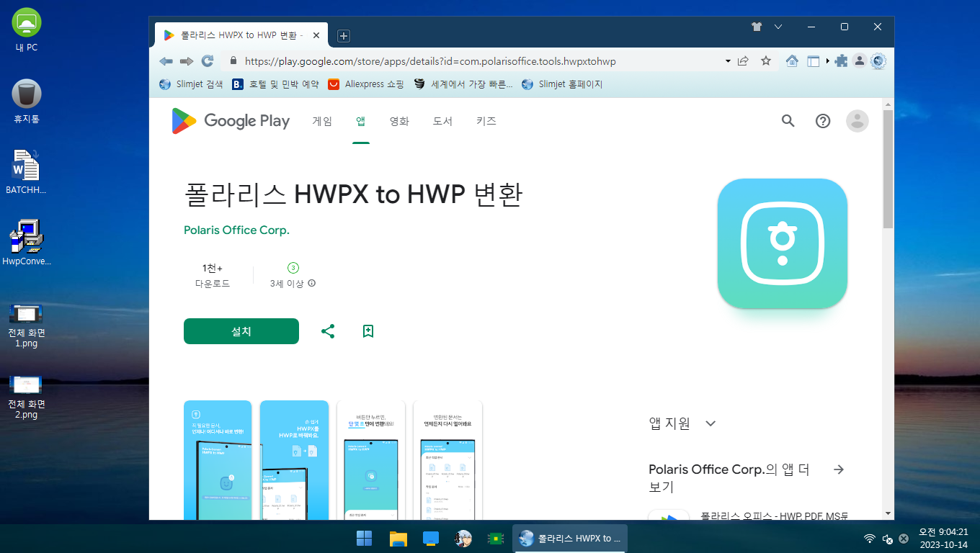The height and width of the screenshot is (553, 980).
Task: Add app to wishlist bookmark icon
Action: point(368,331)
